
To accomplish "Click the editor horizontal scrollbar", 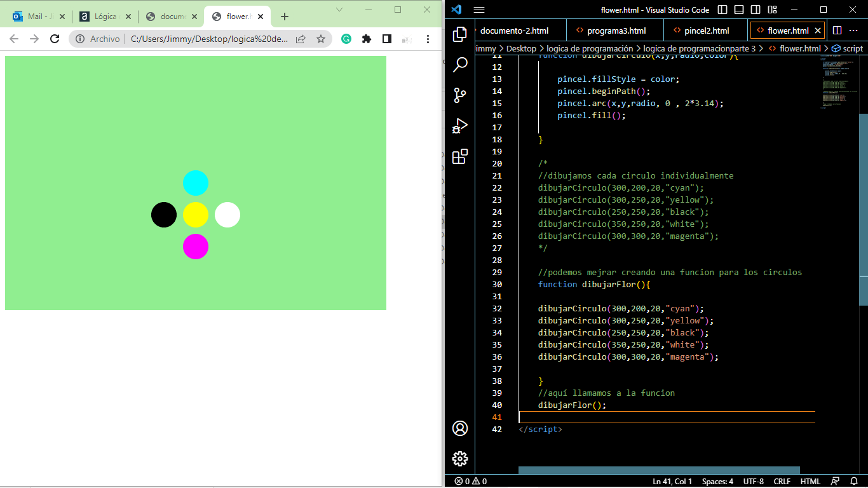I will [x=659, y=470].
